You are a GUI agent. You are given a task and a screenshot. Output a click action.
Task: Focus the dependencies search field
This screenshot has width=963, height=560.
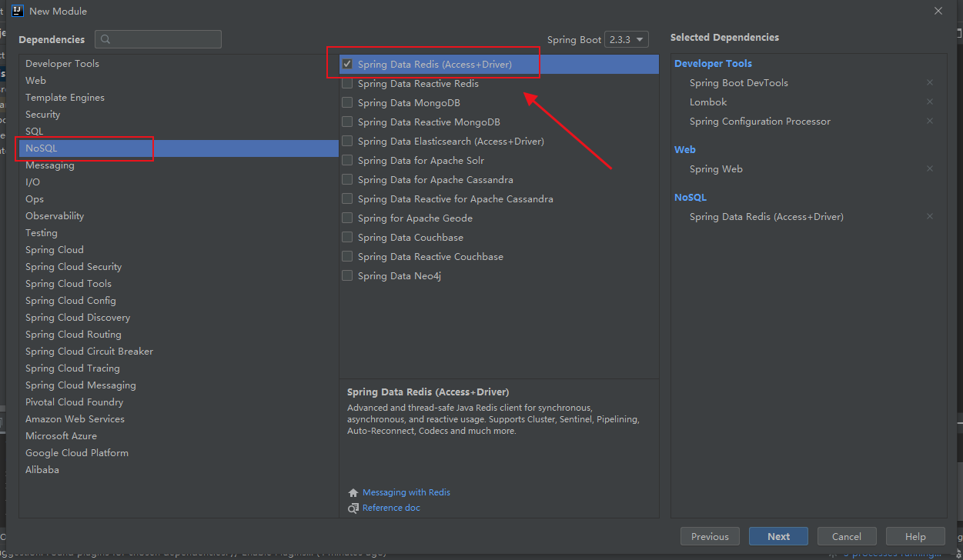(x=158, y=39)
